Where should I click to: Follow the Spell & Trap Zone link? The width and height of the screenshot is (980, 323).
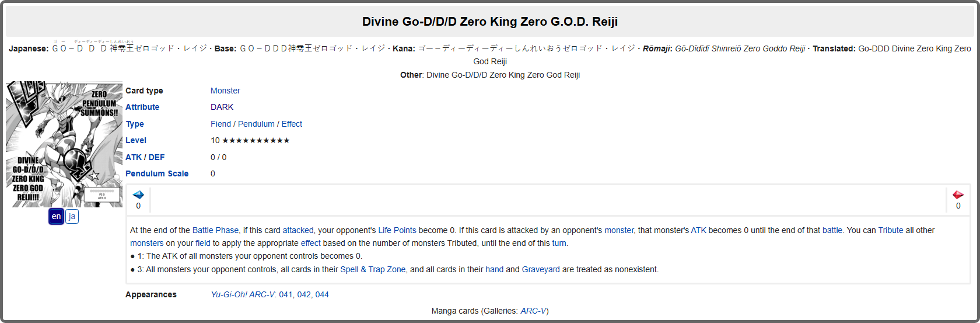click(373, 269)
